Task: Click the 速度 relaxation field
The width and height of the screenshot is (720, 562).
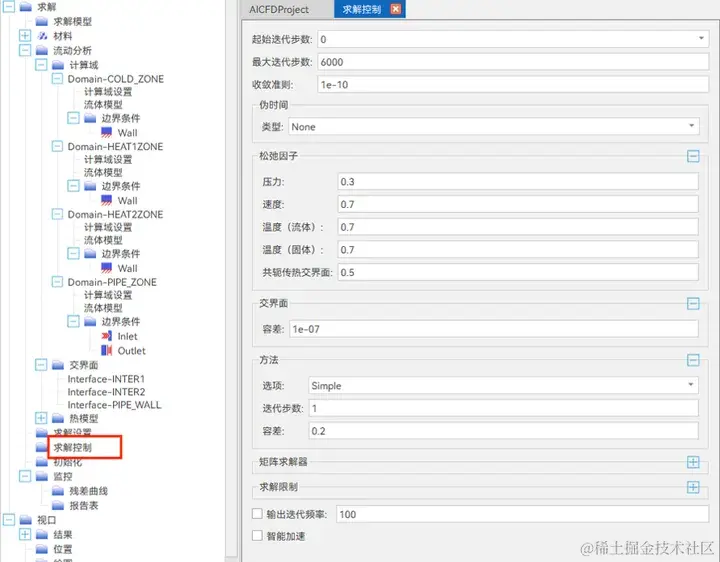Action: [518, 204]
